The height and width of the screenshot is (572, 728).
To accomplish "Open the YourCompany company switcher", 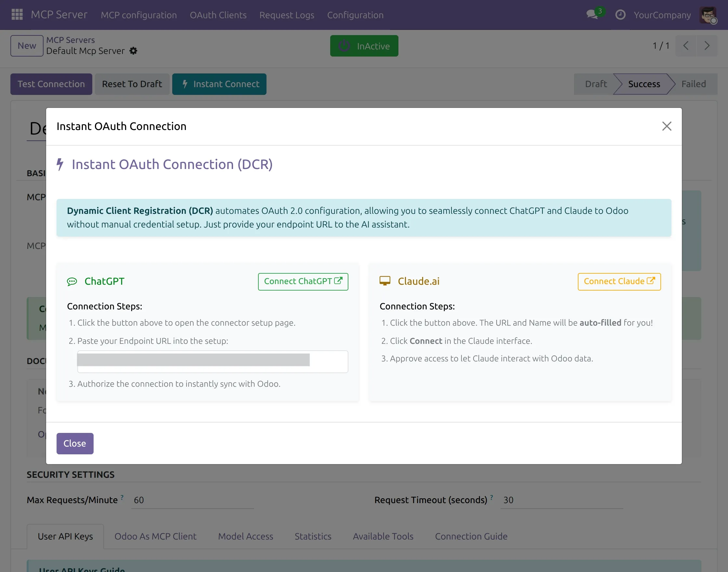I will 662,15.
